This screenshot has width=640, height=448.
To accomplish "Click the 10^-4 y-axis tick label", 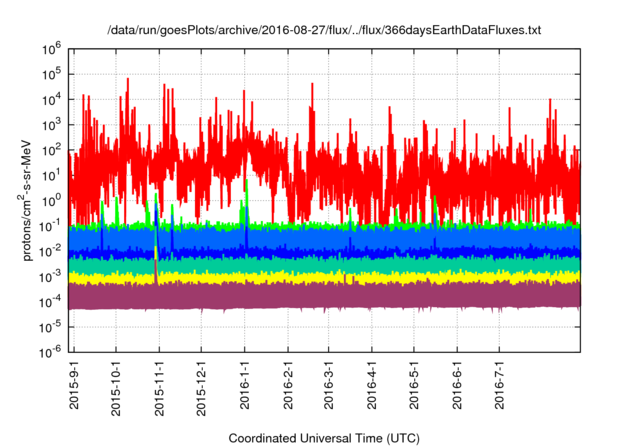I will point(50,302).
